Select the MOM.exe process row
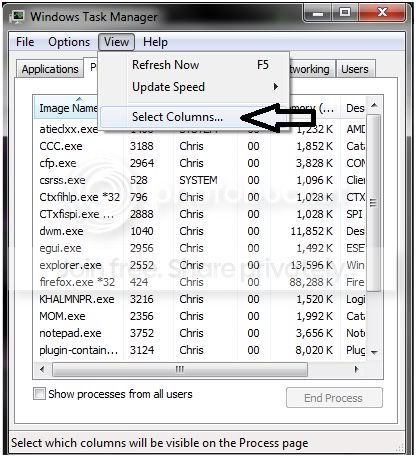This screenshot has width=416, height=457. [200, 316]
